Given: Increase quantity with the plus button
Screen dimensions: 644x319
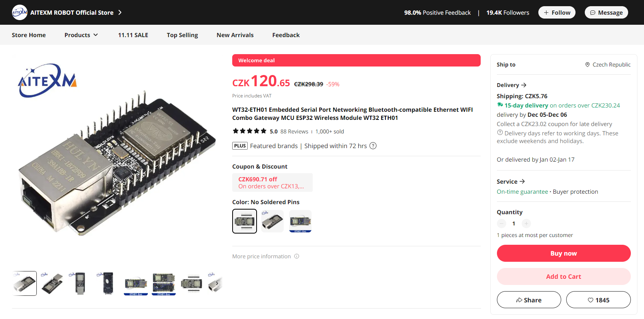Looking at the screenshot, I should [526, 223].
